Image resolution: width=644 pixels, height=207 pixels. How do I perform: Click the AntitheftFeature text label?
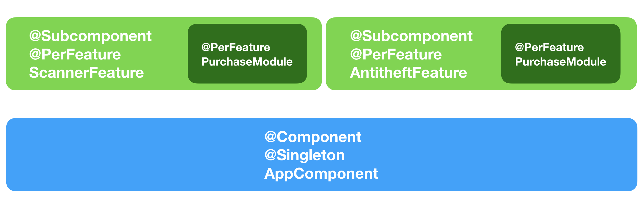point(408,73)
